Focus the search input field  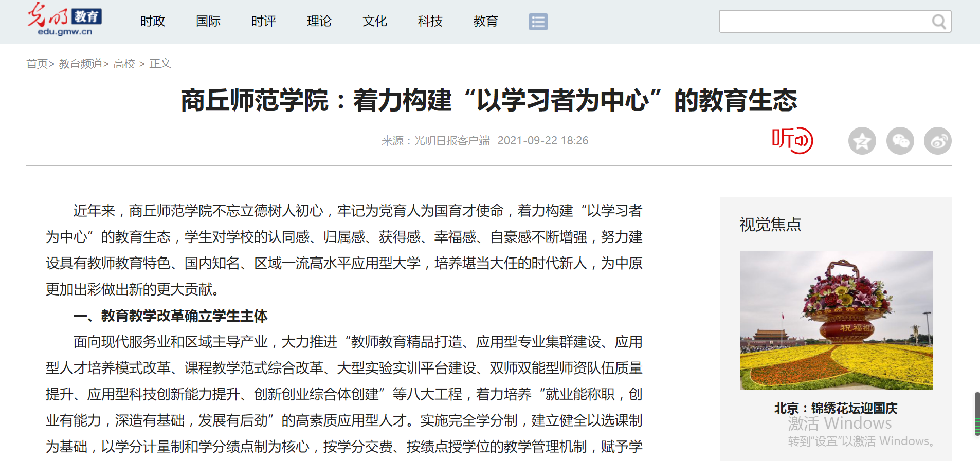click(x=823, y=22)
